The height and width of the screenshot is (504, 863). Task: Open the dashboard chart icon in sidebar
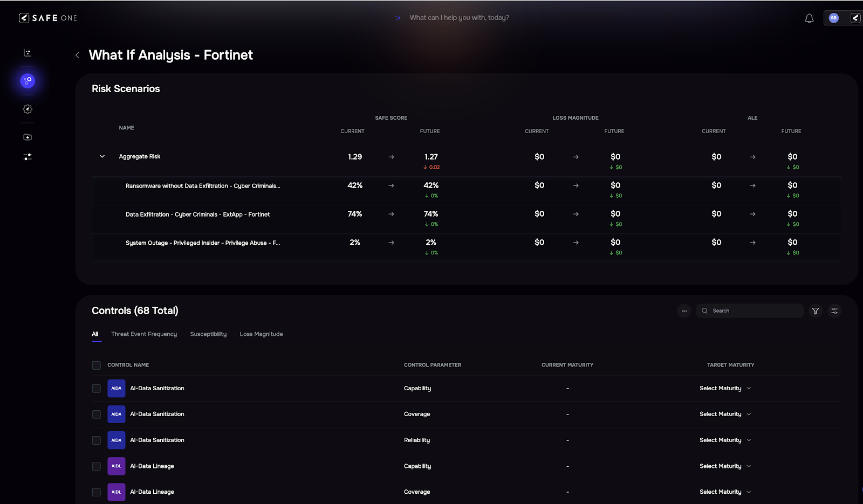[28, 53]
